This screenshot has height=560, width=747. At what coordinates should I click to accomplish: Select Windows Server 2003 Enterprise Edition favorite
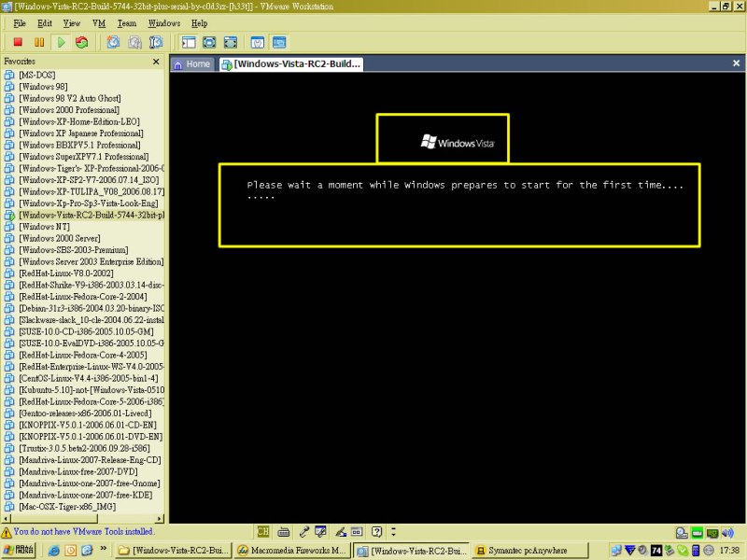coord(91,262)
